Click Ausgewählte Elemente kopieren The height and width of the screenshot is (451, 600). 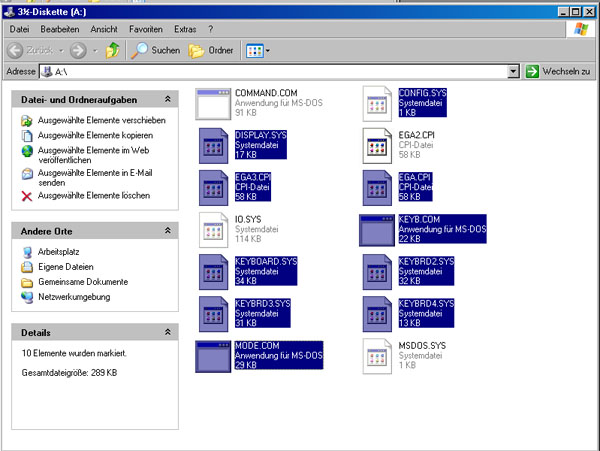click(x=95, y=135)
